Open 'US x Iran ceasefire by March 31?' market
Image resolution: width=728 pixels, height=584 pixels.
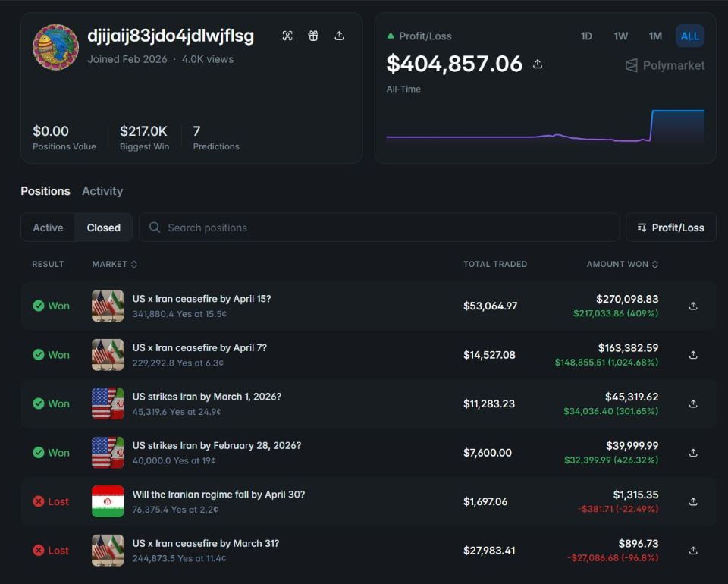206,544
